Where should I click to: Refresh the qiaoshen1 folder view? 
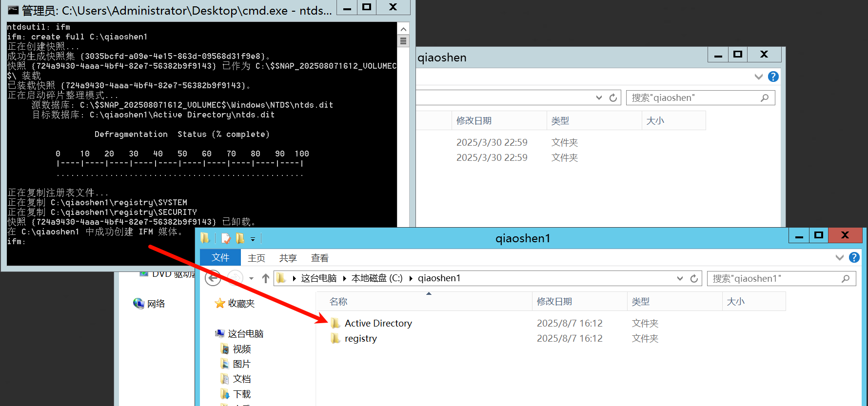(x=694, y=278)
